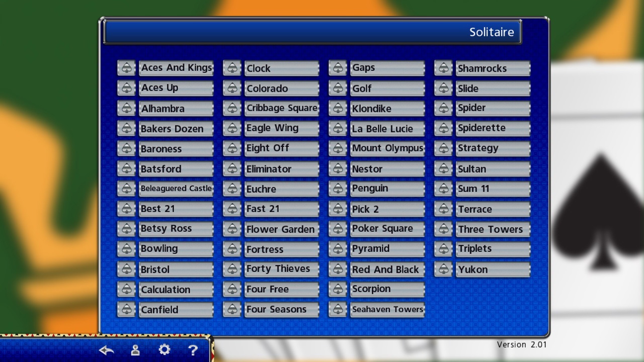644x362 pixels.
Task: Click the back arrow icon
Action: (x=106, y=350)
